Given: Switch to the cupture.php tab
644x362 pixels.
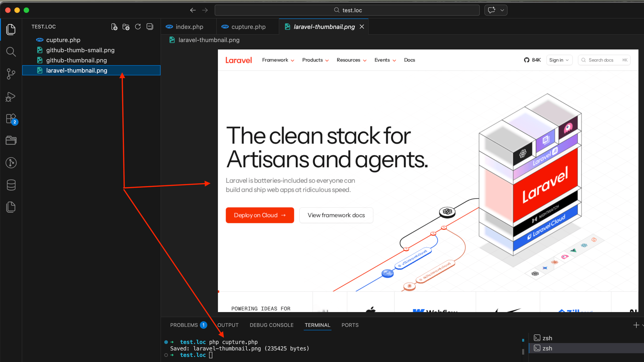Looking at the screenshot, I should [x=248, y=27].
